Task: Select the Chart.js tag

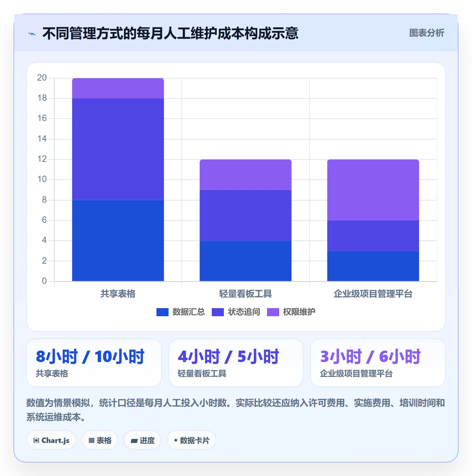Action: coord(51,440)
